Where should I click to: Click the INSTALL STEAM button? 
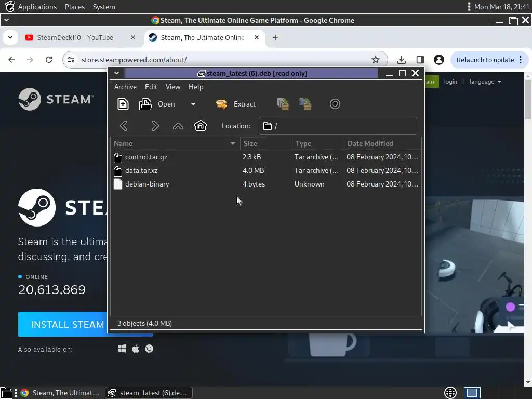click(63, 324)
